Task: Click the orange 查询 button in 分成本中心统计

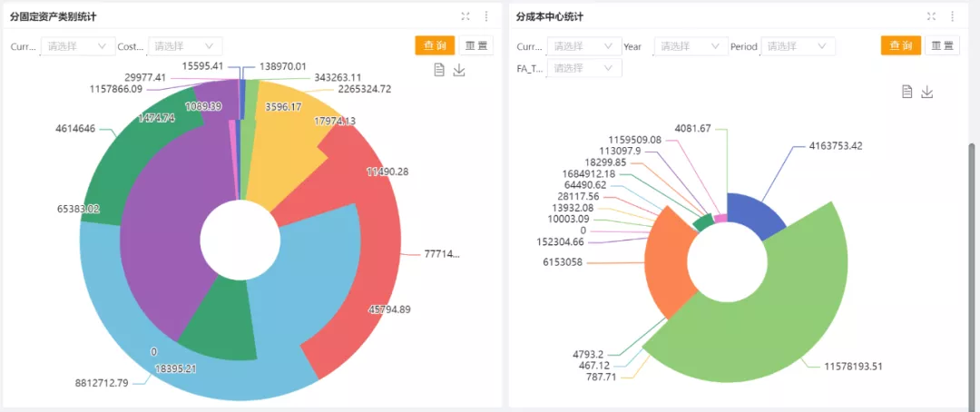Action: pos(900,46)
